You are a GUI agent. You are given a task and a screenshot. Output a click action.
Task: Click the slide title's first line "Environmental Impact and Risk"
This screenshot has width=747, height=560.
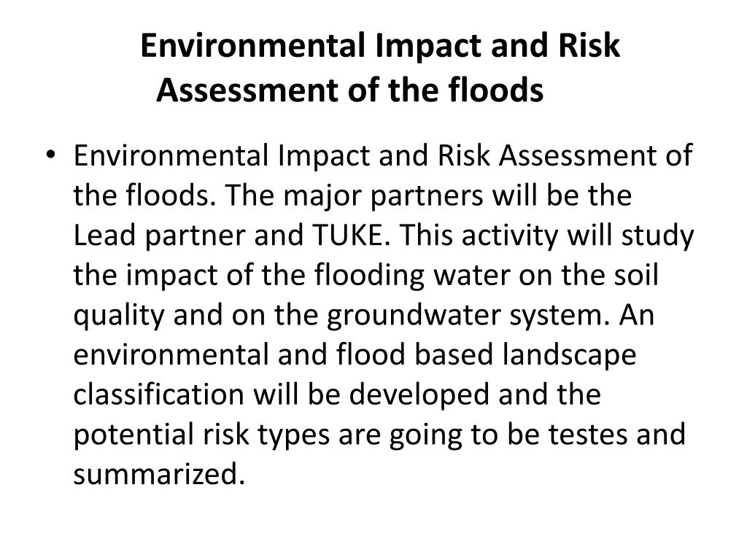pyautogui.click(x=380, y=46)
